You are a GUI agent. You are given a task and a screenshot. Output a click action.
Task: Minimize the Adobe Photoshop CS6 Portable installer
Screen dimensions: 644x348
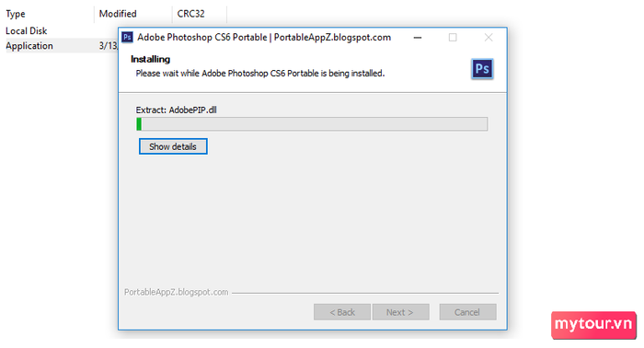(x=418, y=38)
